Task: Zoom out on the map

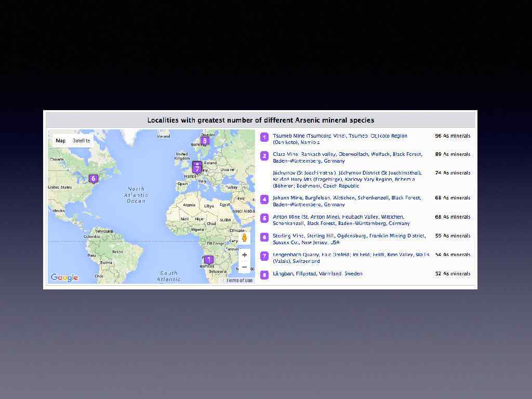Action: click(x=244, y=267)
